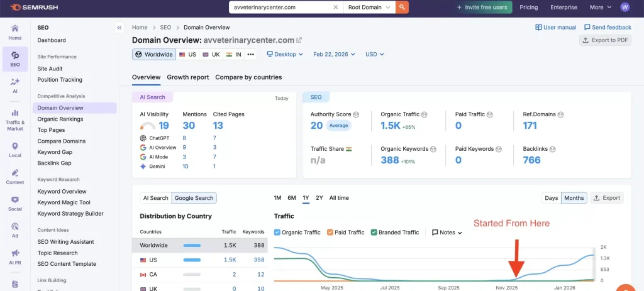
Task: Open the AI PR sidebar section
Action: tap(15, 256)
